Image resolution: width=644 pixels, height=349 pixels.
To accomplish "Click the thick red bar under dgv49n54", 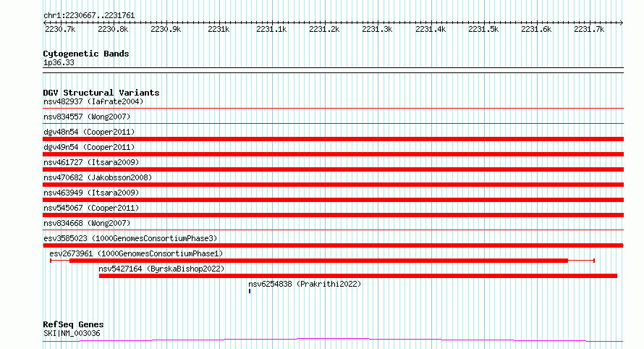I will (333, 154).
